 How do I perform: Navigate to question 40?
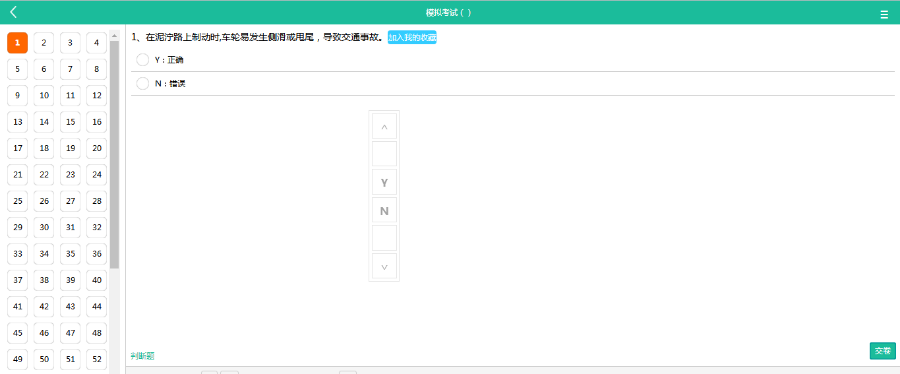pyautogui.click(x=96, y=280)
